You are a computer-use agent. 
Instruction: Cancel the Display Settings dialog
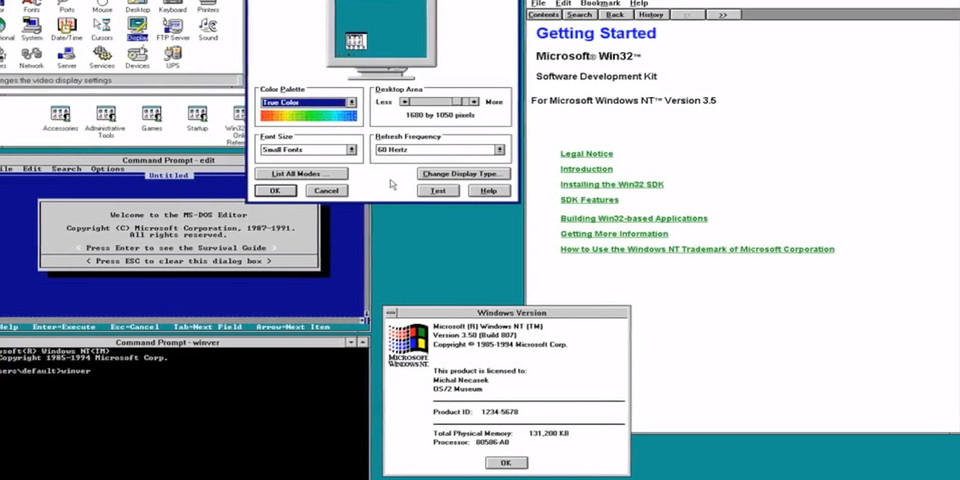tap(326, 191)
